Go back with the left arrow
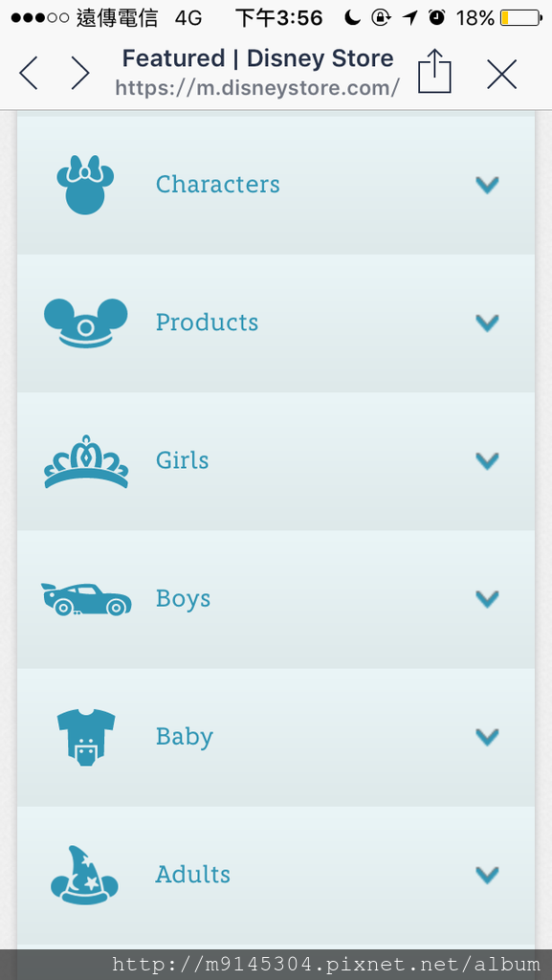Viewport: 552px width, 980px height. pyautogui.click(x=29, y=73)
